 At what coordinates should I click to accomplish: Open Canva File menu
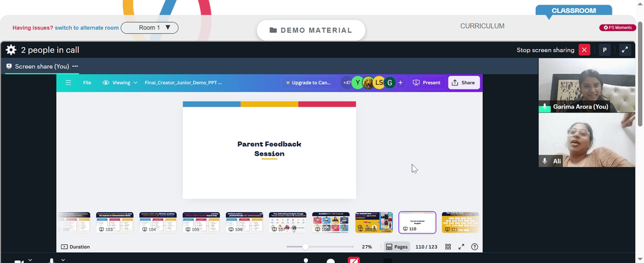coord(87,82)
